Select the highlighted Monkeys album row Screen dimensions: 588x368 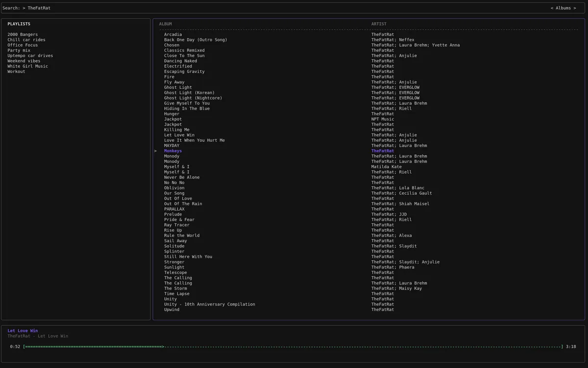pos(173,151)
